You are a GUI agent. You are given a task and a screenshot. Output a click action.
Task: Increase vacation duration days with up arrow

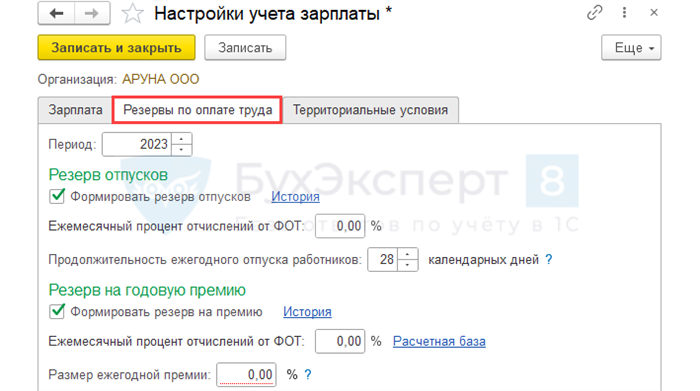pos(407,254)
